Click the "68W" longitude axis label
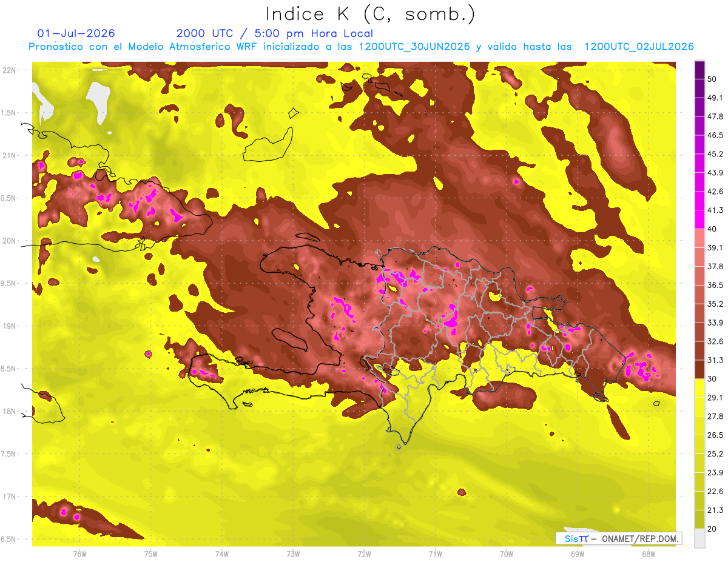The image size is (728, 562). pos(648,554)
